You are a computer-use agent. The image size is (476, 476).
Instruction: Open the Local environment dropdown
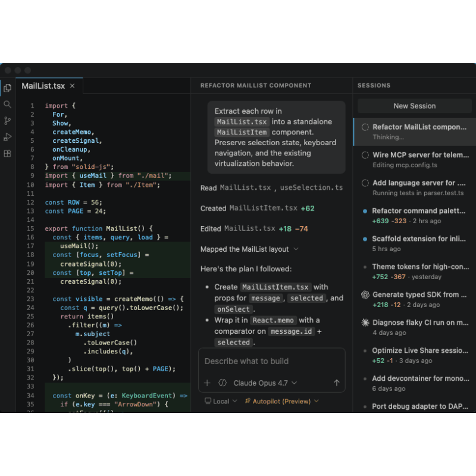(221, 401)
